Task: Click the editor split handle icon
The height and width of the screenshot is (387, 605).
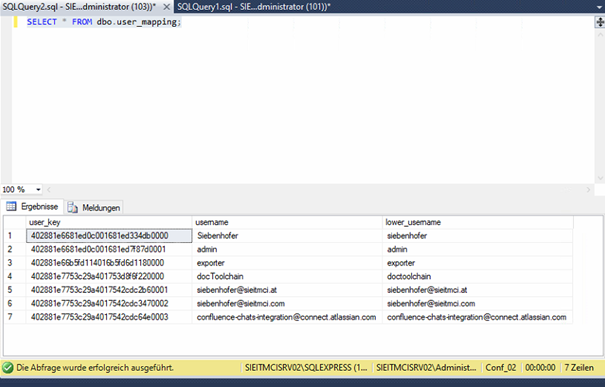Action: click(x=600, y=22)
